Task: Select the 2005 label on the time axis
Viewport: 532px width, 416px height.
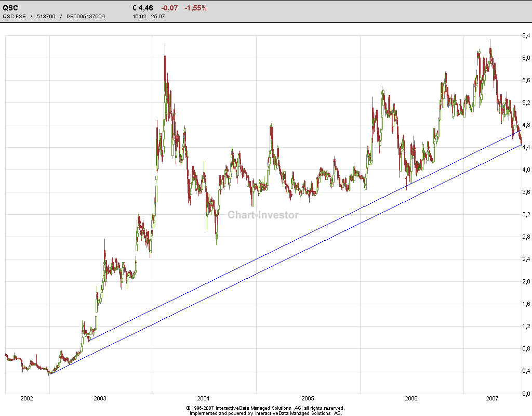Action: 309,398
